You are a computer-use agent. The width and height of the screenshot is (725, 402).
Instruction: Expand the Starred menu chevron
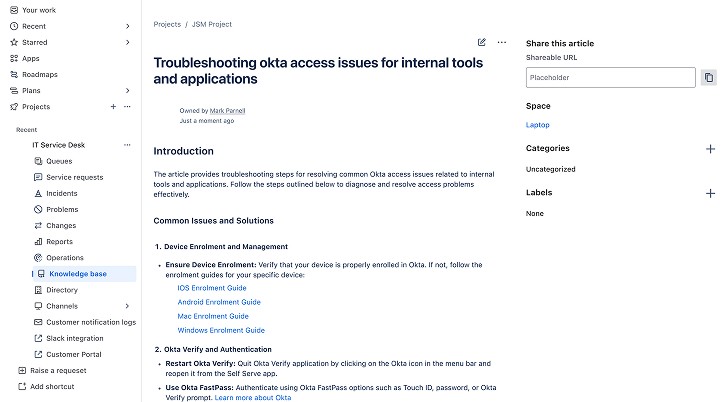(128, 43)
